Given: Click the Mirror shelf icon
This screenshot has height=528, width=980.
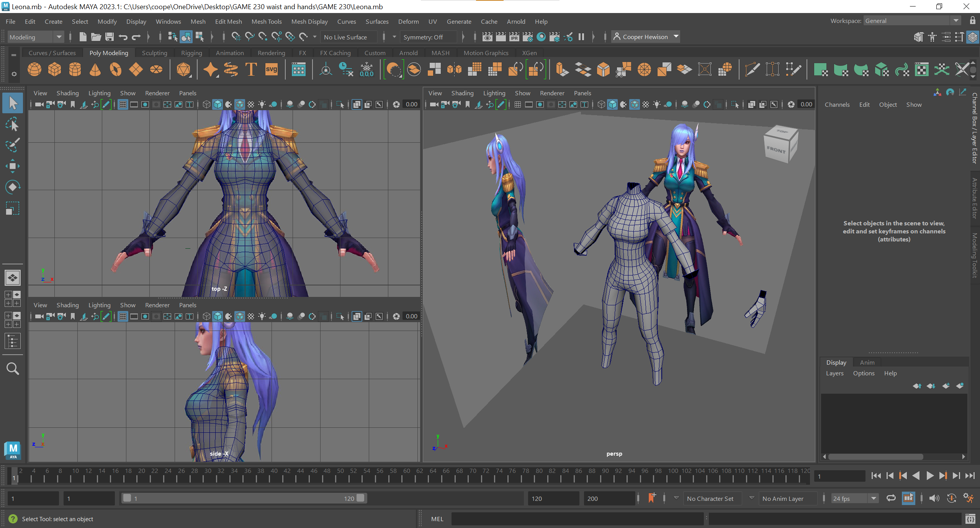Looking at the screenshot, I should [x=455, y=70].
